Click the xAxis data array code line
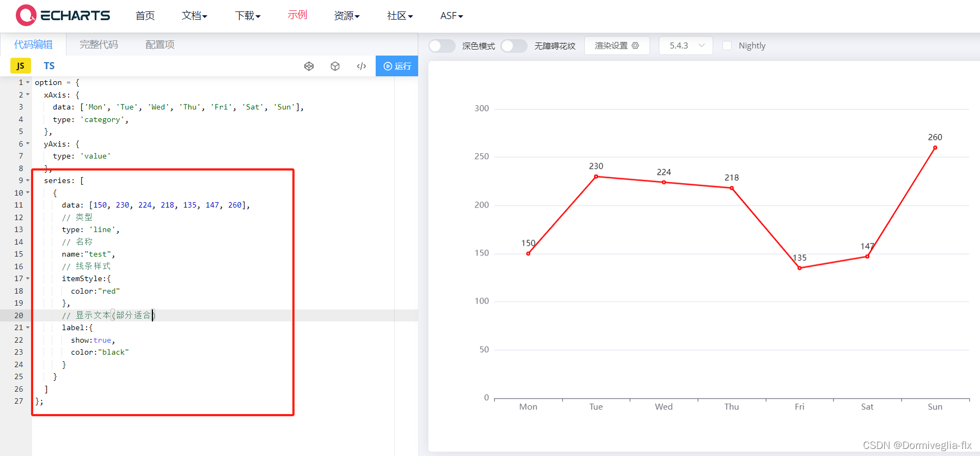 (x=179, y=107)
